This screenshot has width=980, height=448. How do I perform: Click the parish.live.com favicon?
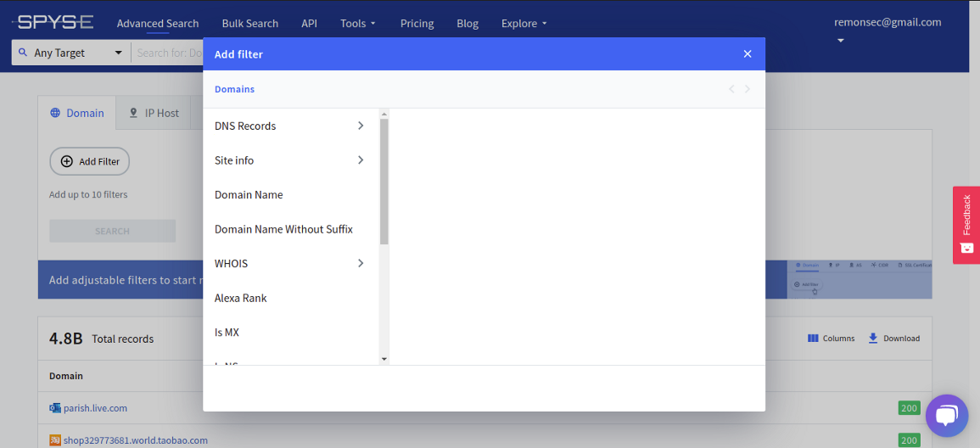point(55,408)
